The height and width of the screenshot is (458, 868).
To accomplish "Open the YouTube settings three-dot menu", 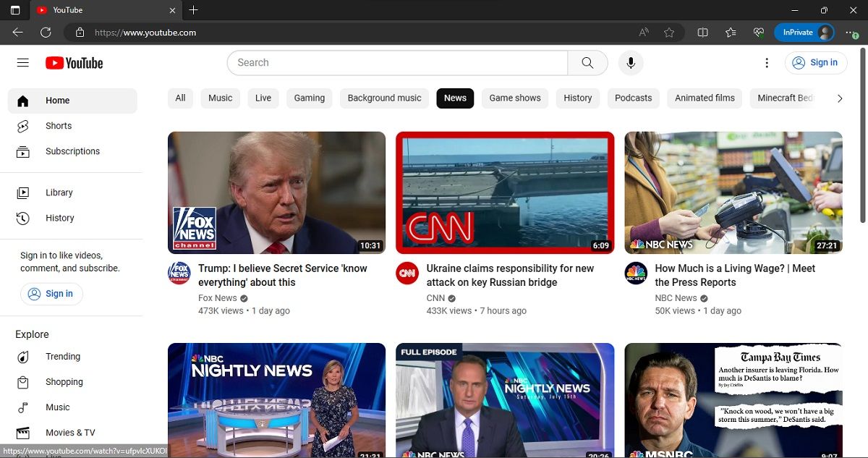I will pos(767,63).
